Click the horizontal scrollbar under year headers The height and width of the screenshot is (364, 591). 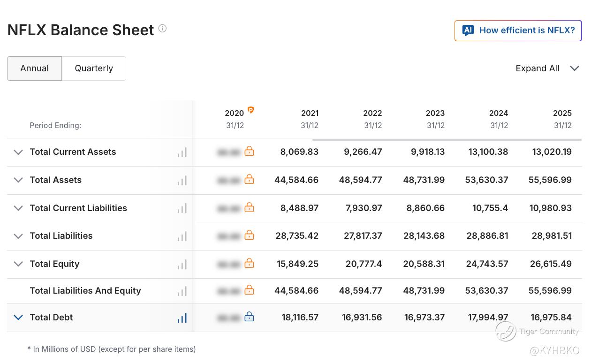pyautogui.click(x=447, y=139)
